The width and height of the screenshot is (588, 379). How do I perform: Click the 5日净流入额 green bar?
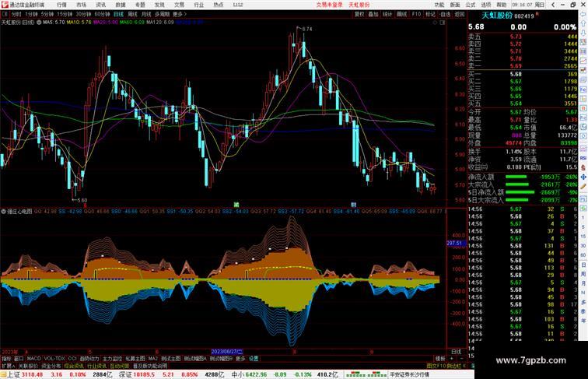[x=520, y=192]
